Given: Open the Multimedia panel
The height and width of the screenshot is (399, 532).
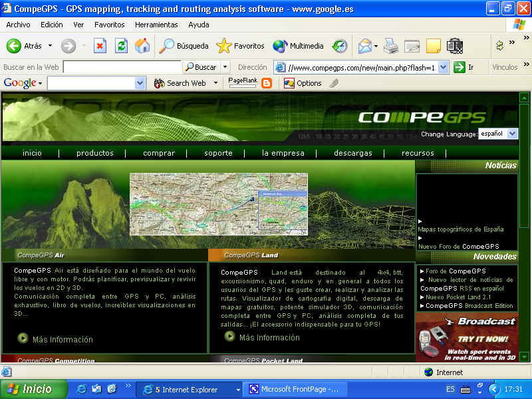Looking at the screenshot, I should point(298,46).
